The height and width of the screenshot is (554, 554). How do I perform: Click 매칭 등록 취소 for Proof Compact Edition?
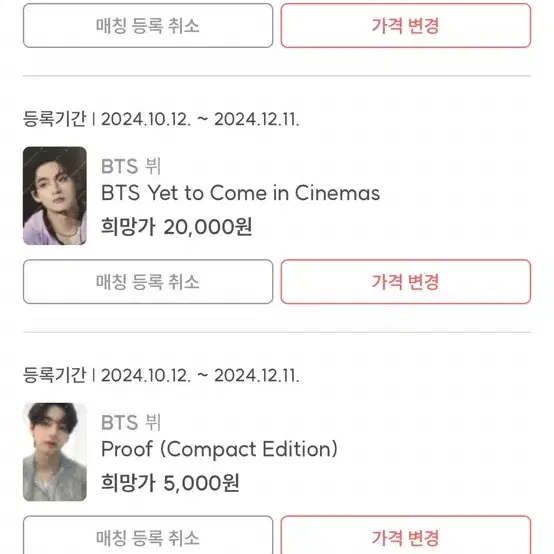[148, 535]
